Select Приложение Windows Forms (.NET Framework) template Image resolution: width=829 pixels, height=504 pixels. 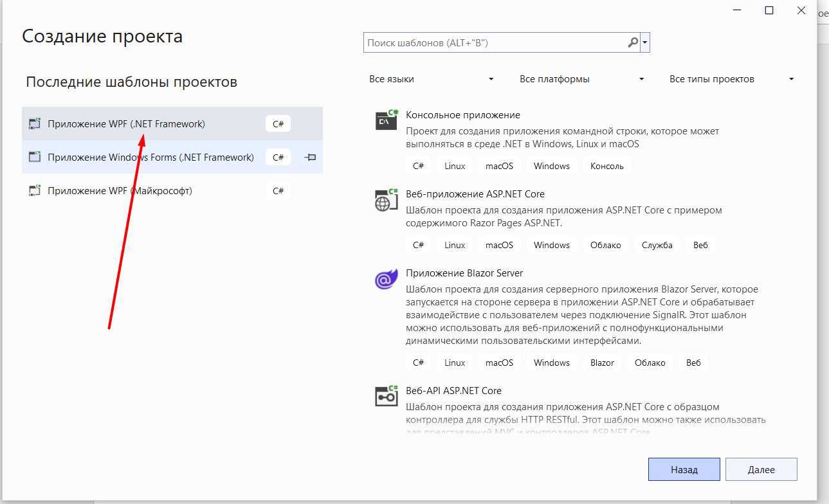click(172, 157)
